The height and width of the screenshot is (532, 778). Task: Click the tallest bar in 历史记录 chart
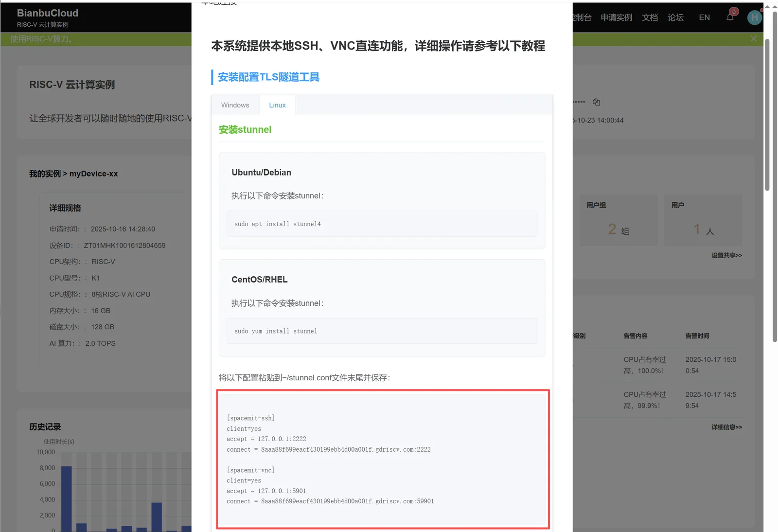(67, 499)
